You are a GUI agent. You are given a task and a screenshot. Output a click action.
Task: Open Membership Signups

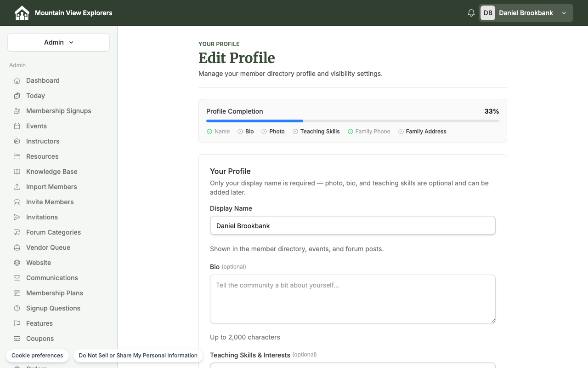(x=58, y=111)
